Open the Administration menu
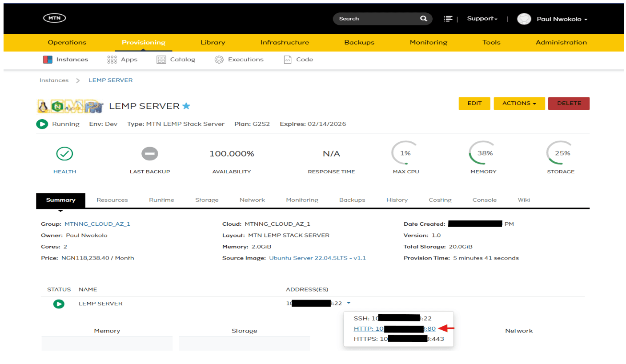Screen dimensions: 626x364 [x=561, y=43]
